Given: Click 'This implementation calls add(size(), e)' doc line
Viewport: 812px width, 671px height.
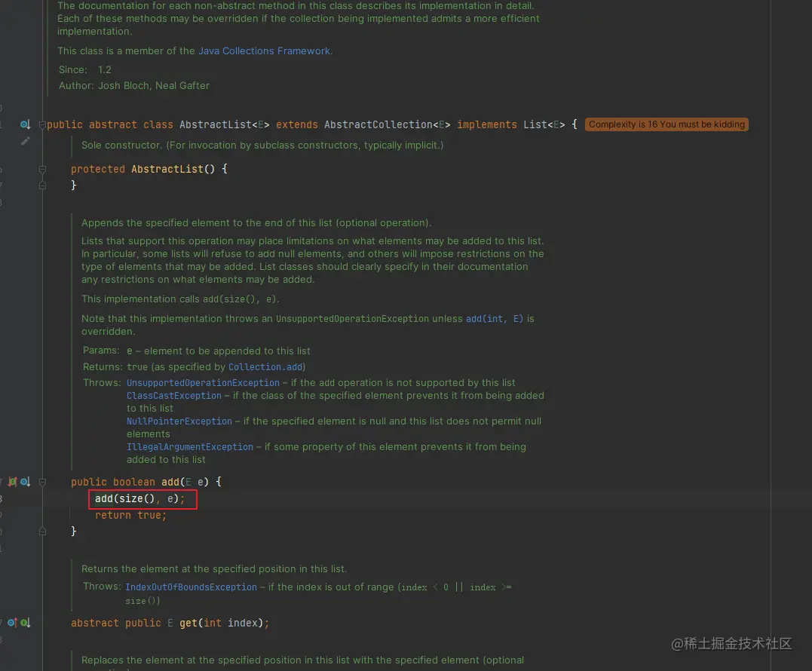Looking at the screenshot, I should tap(180, 299).
